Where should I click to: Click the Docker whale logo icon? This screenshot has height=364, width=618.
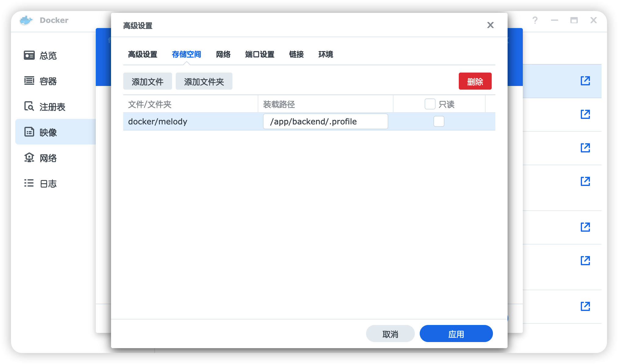pyautogui.click(x=26, y=20)
